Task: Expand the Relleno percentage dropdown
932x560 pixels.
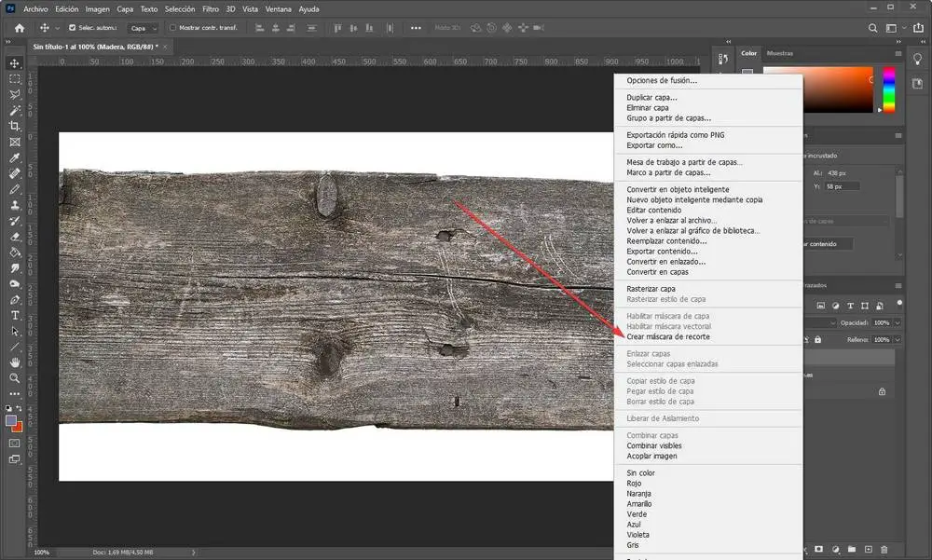Action: coord(897,340)
